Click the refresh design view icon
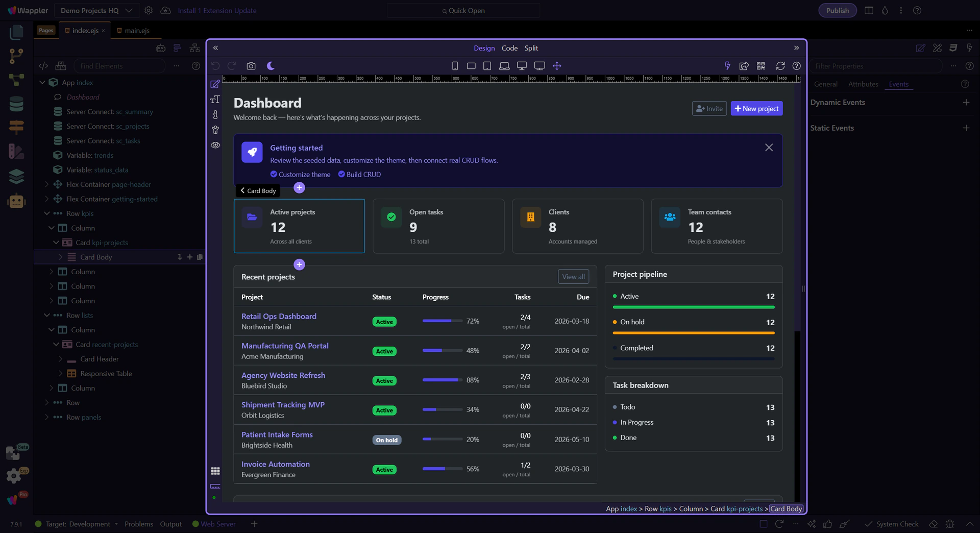Screen dimensions: 980x533 coord(780,66)
